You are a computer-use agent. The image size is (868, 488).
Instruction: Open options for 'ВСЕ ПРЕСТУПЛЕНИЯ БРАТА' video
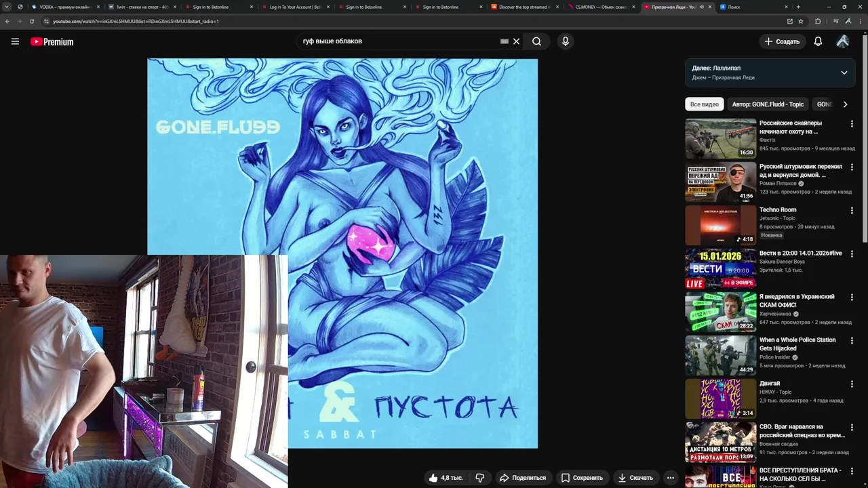click(x=852, y=471)
